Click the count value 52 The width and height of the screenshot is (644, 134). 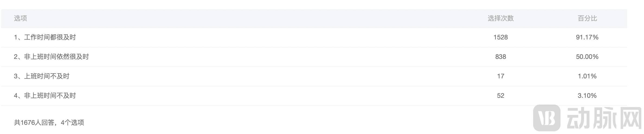[x=500, y=96]
